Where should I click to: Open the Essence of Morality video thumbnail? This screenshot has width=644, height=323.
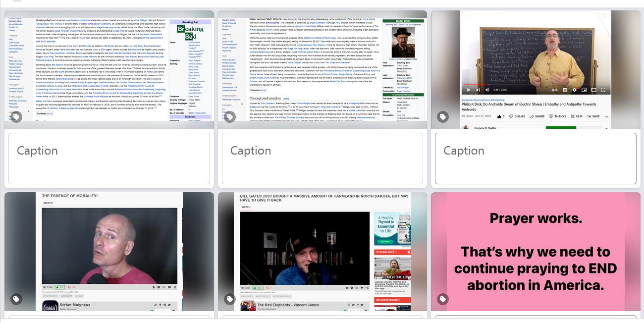[109, 252]
